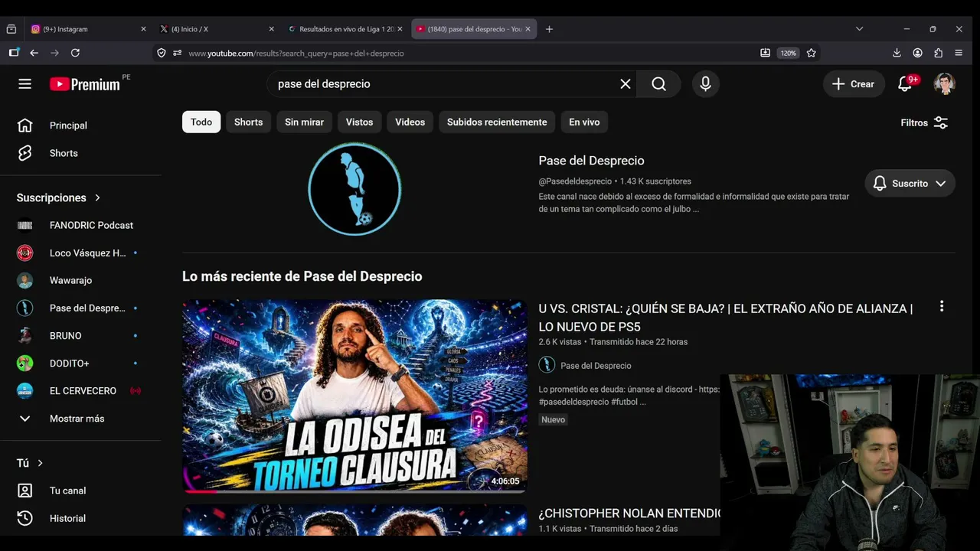Select the En vivo filter chip
Screen dimensions: 980x551
[584, 122]
